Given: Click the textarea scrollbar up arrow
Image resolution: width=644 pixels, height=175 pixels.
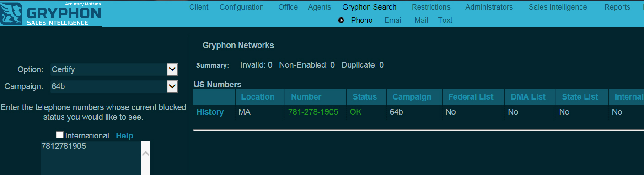Looking at the screenshot, I should click(x=145, y=154).
